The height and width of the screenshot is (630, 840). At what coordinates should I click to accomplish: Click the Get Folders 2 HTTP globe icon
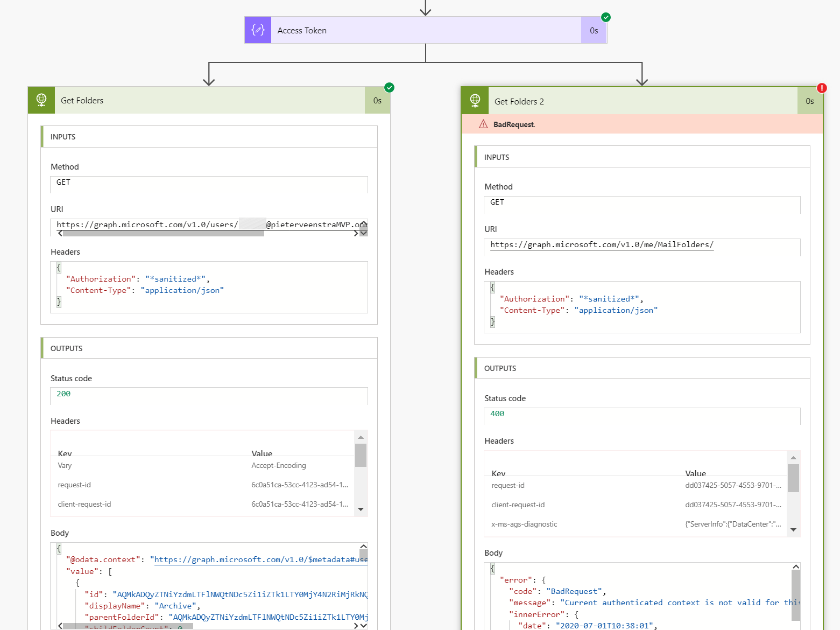(x=475, y=101)
